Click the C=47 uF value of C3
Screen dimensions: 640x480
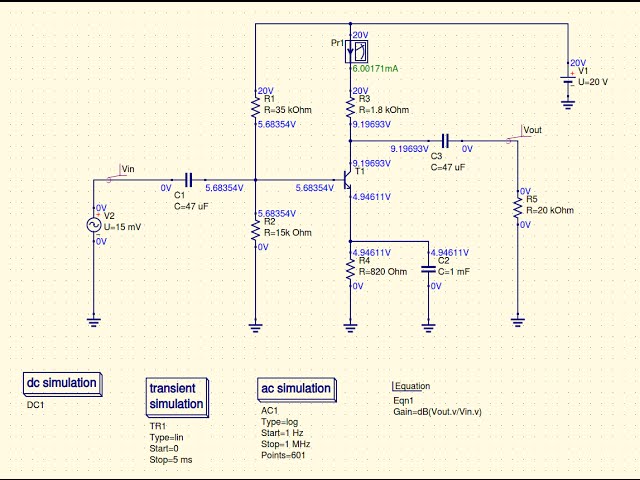click(448, 167)
